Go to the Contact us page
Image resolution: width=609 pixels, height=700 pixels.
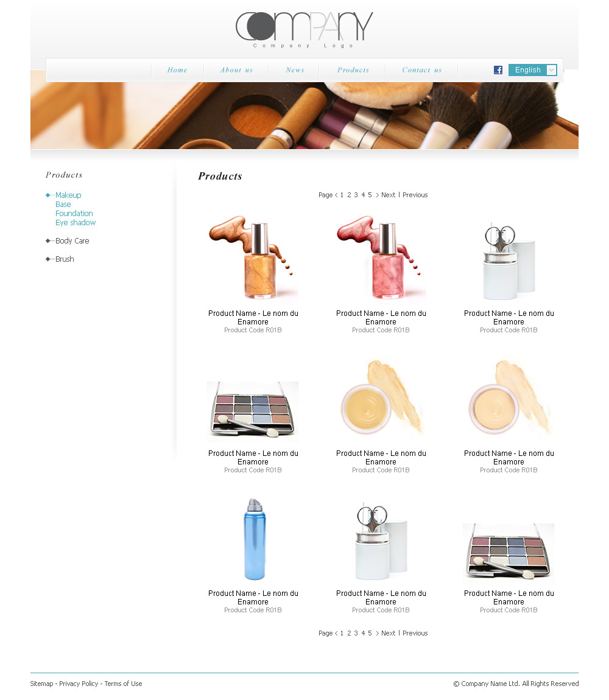(422, 70)
